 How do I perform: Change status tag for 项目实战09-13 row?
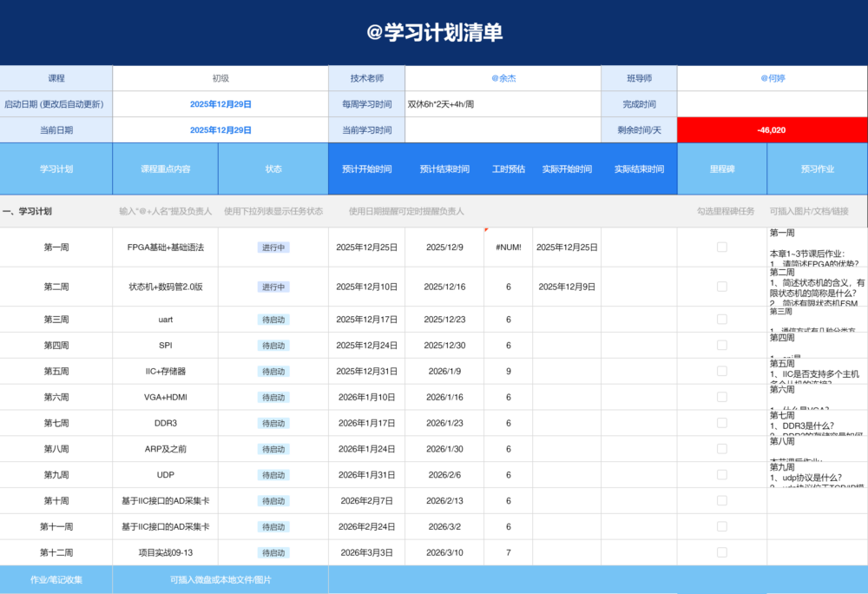pos(273,552)
